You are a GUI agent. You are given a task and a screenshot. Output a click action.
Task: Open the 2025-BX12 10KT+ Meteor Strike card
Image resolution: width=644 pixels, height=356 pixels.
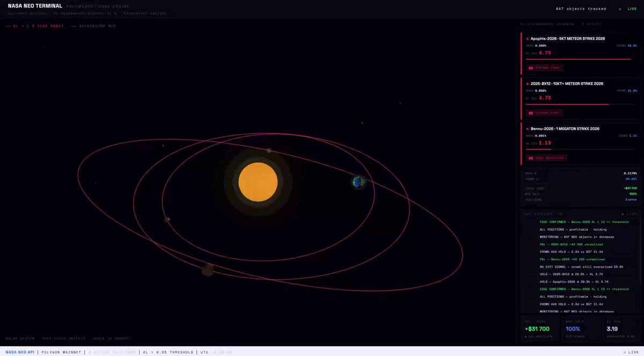(581, 99)
